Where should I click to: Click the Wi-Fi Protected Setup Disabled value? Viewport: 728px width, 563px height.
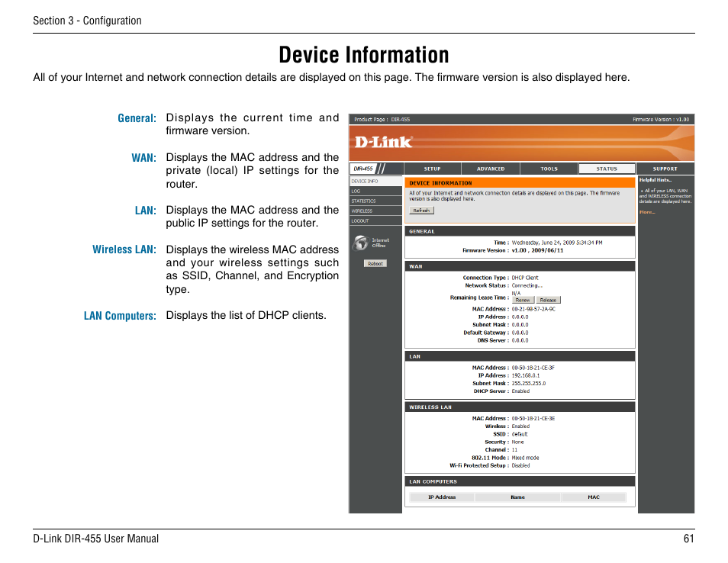[x=520, y=465]
